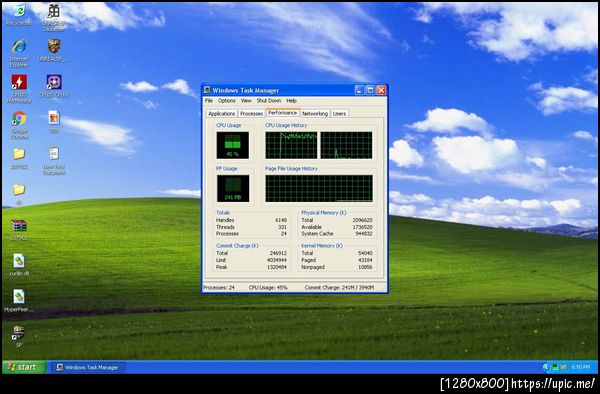The image size is (600, 394).
Task: Select the image file icon beside Google Chrome
Action: 54,121
